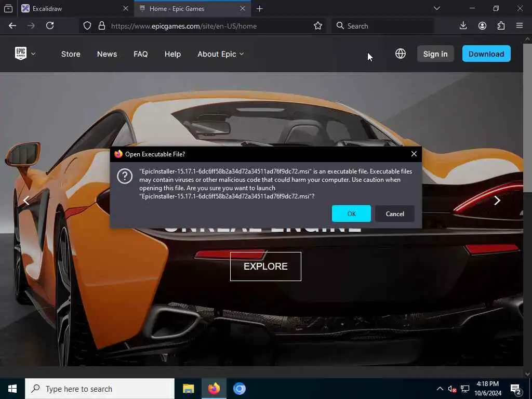This screenshot has height=399, width=532.
Task: Open the News menu item
Action: pos(107,54)
